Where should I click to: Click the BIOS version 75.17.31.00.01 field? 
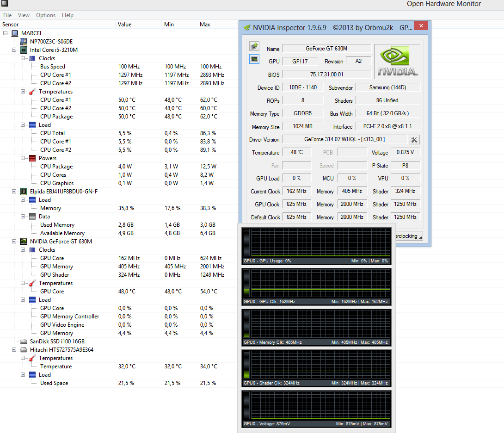tap(326, 75)
